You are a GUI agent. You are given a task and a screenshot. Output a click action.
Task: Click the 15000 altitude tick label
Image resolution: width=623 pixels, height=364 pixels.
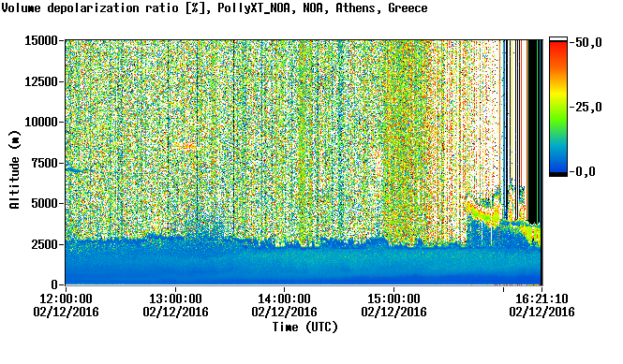coord(41,40)
